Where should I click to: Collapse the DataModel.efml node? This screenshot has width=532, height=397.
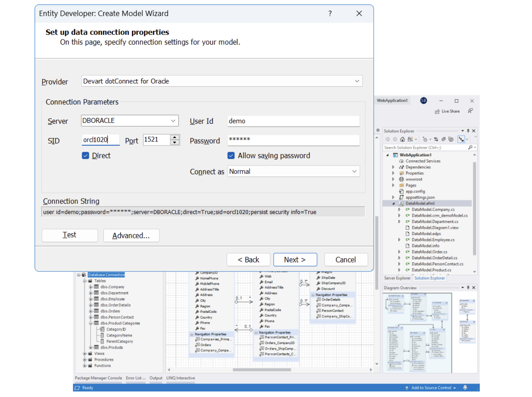[x=393, y=203]
